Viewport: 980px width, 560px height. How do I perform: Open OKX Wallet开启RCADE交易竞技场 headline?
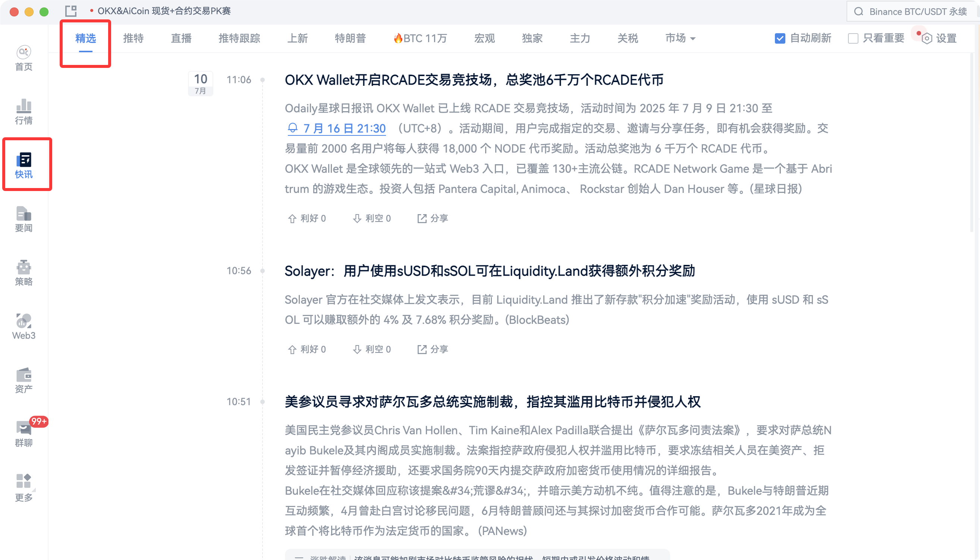pos(474,80)
